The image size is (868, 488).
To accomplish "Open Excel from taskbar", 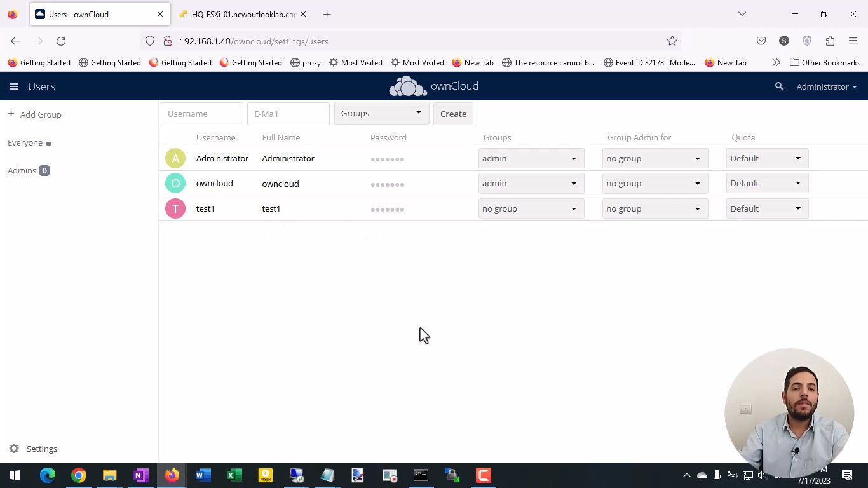I will pyautogui.click(x=234, y=475).
